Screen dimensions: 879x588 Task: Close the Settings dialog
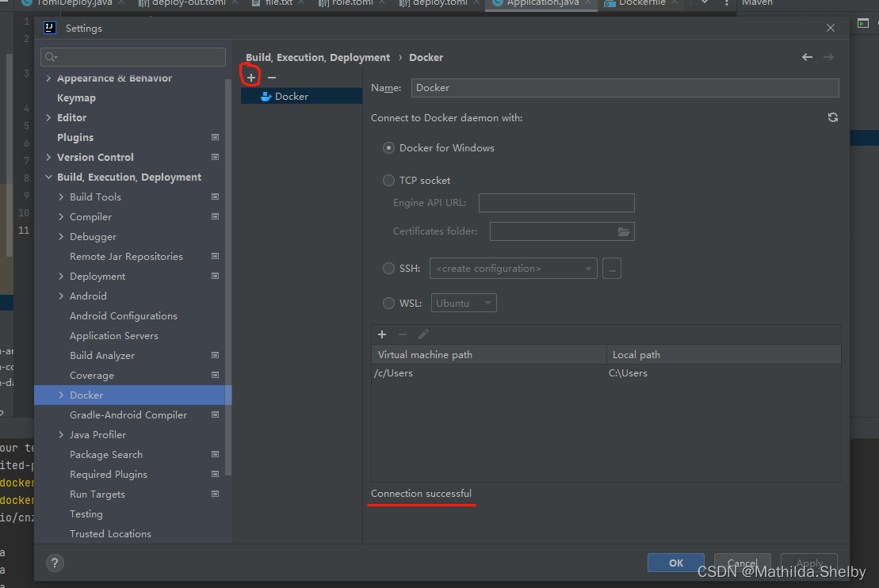click(x=830, y=28)
